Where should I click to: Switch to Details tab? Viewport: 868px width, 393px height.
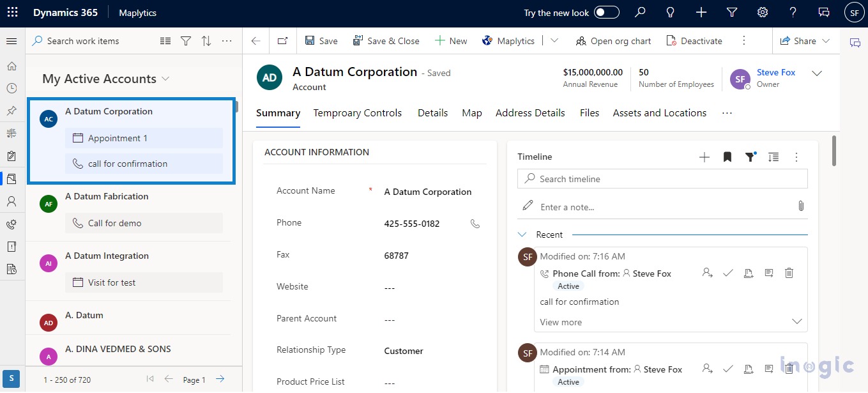click(x=432, y=113)
